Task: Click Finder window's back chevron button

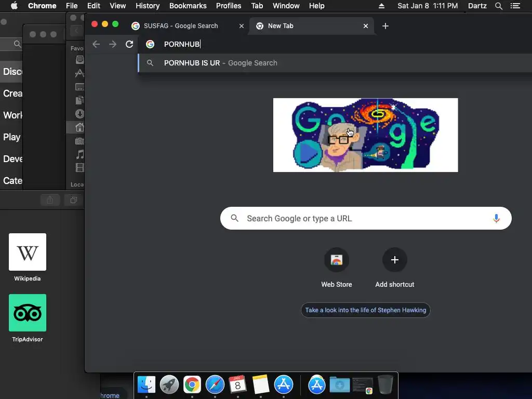Action: pos(77,31)
